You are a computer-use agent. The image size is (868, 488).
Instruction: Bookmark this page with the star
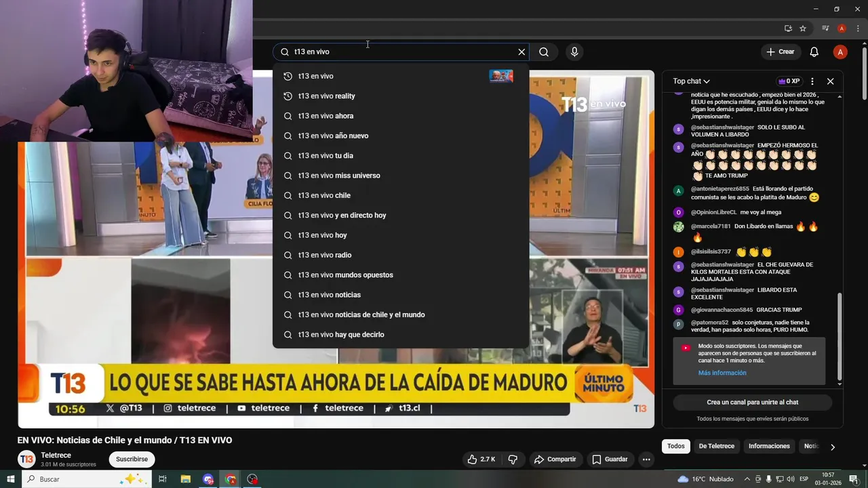803,28
